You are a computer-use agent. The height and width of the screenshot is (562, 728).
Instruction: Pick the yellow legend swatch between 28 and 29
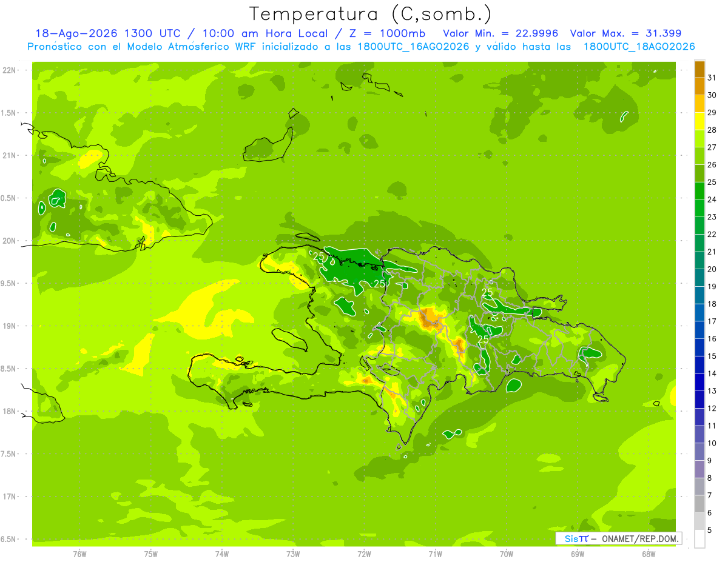click(700, 121)
